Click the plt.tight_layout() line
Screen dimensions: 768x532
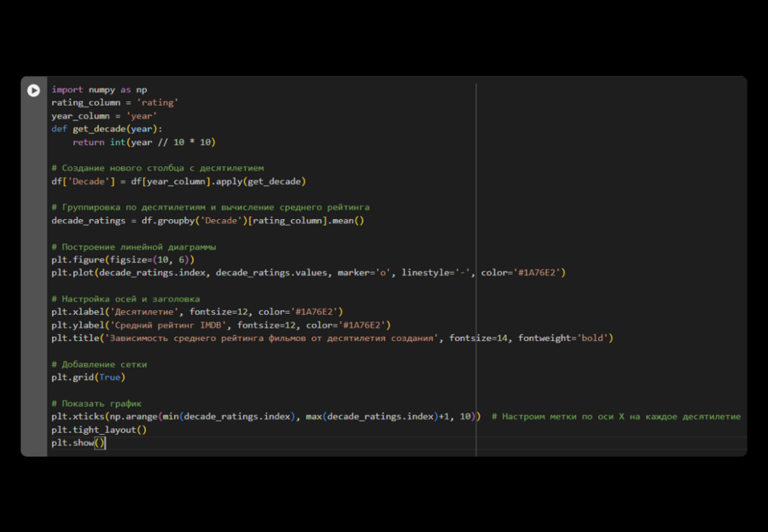click(x=99, y=430)
